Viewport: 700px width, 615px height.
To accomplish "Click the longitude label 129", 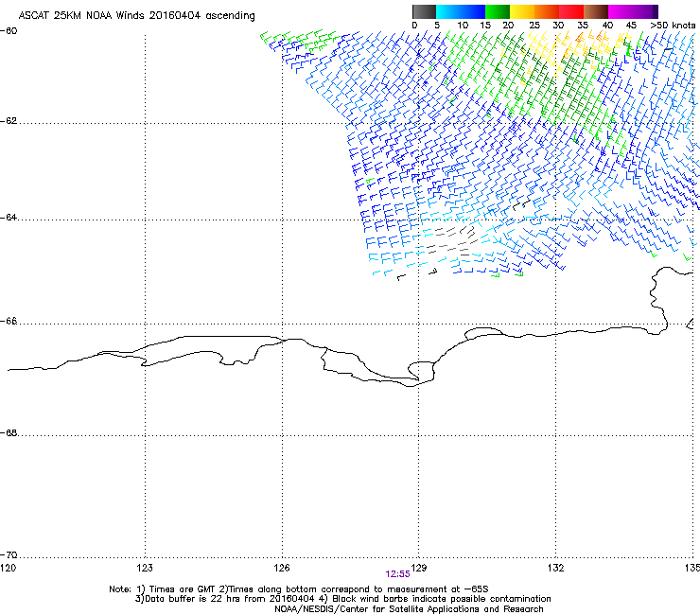I will coord(419,568).
